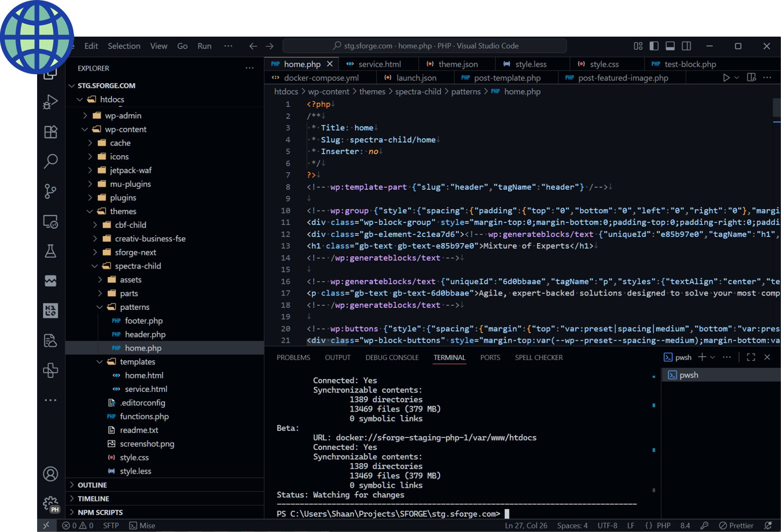Toggle the bottom panel visibility

pos(670,46)
